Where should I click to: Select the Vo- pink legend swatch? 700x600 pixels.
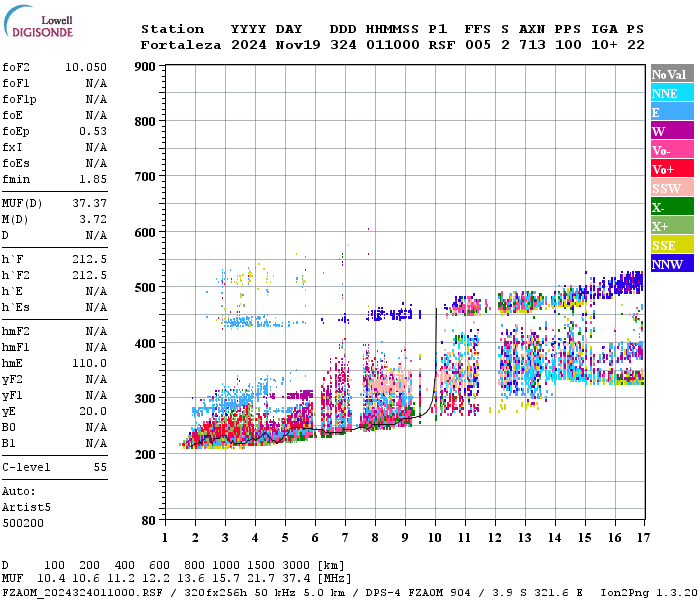click(672, 150)
